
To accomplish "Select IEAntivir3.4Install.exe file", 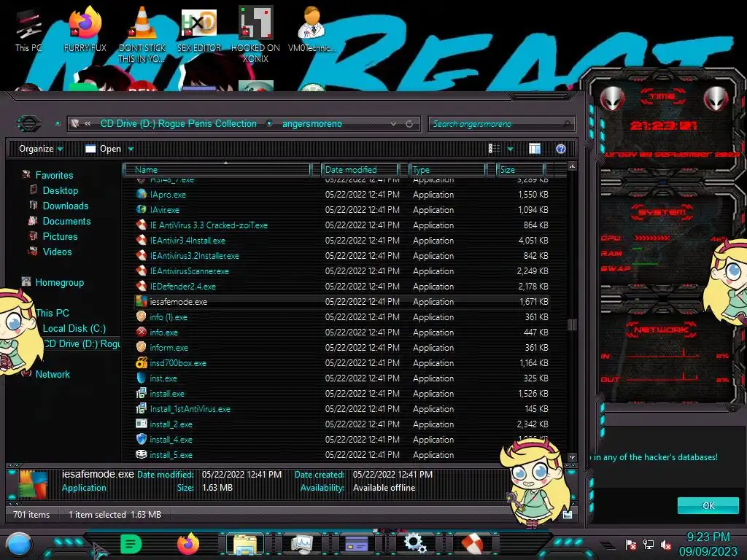I will (187, 241).
